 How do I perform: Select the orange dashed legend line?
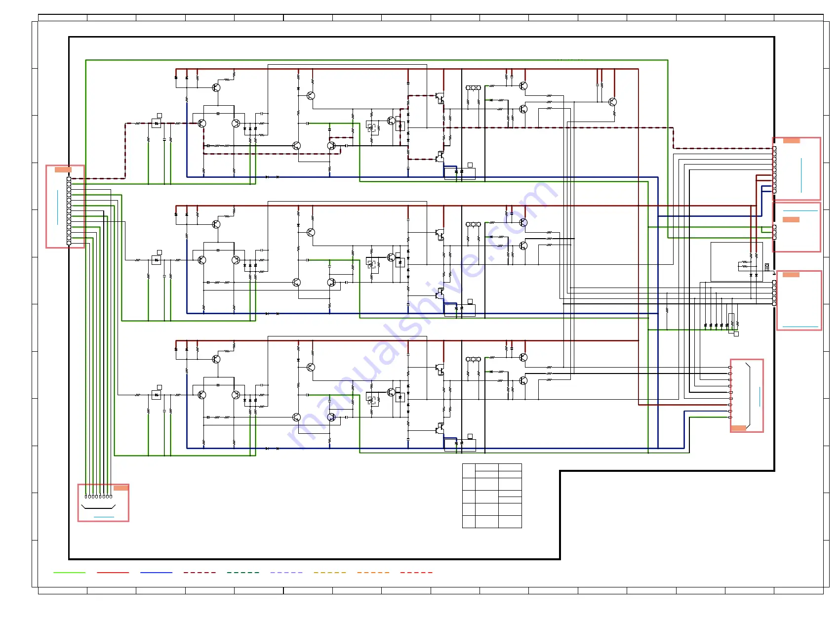(373, 573)
